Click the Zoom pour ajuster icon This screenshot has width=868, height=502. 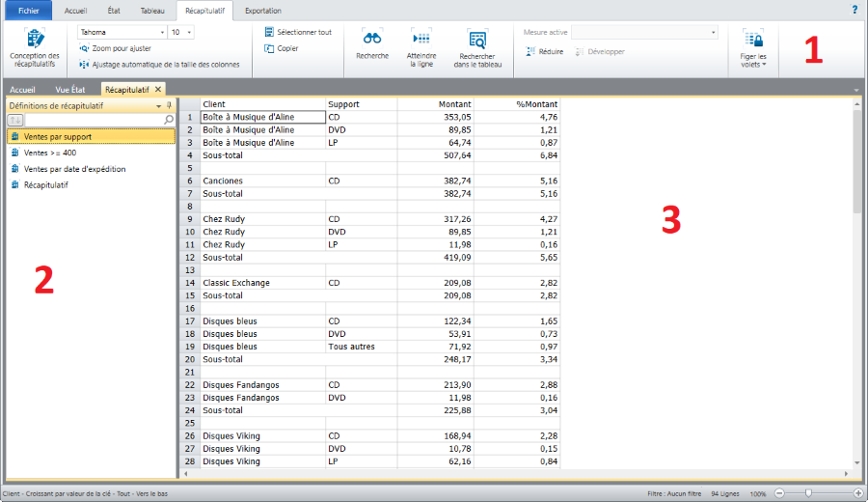point(85,48)
